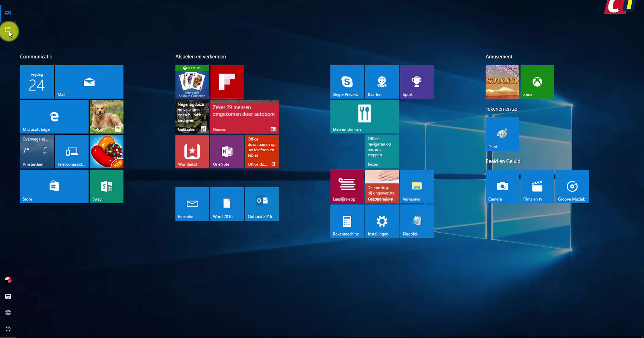Open the Rekenmachine tile
Screen dimensions: 644x338
click(347, 221)
